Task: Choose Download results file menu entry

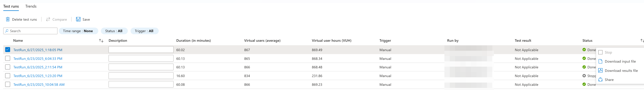Action: coord(621,71)
